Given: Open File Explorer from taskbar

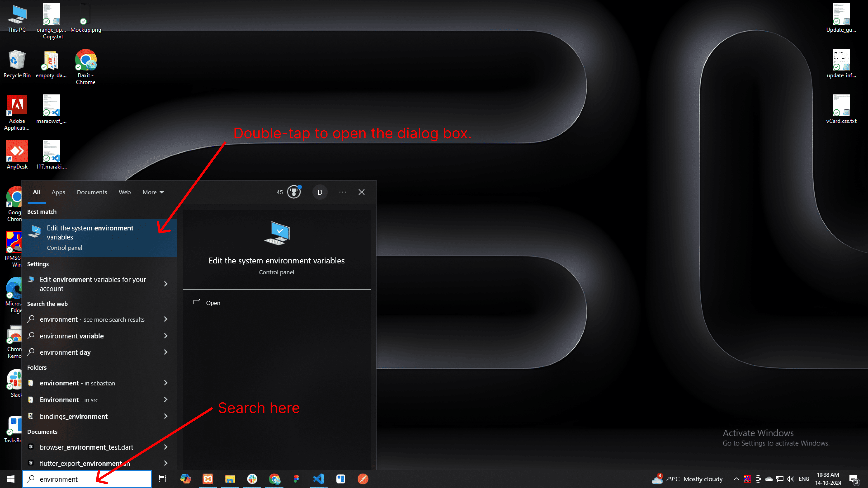Looking at the screenshot, I should [x=230, y=479].
